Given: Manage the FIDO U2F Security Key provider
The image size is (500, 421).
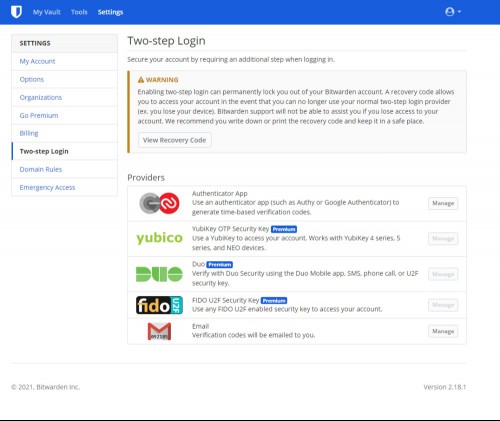Looking at the screenshot, I should 443,305.
